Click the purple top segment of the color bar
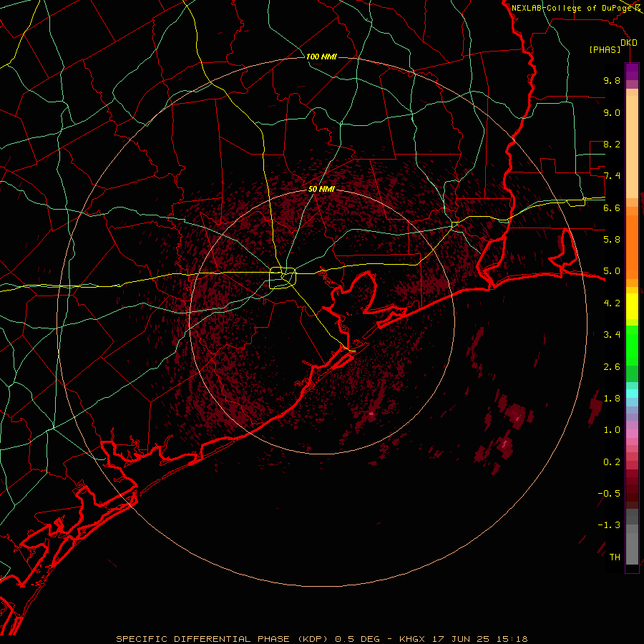Viewport: 644px width, 644px height. (632, 72)
